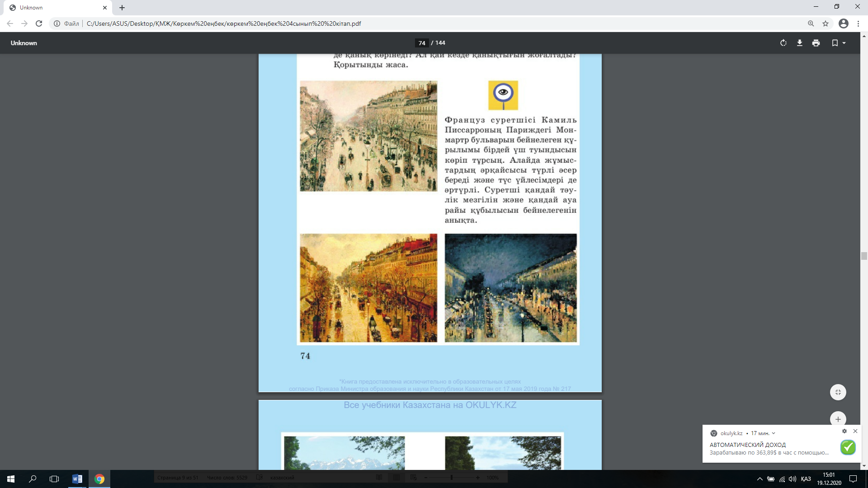Expand the okulyk.kz notification chevron
The height and width of the screenshot is (488, 868).
pyautogui.click(x=774, y=433)
